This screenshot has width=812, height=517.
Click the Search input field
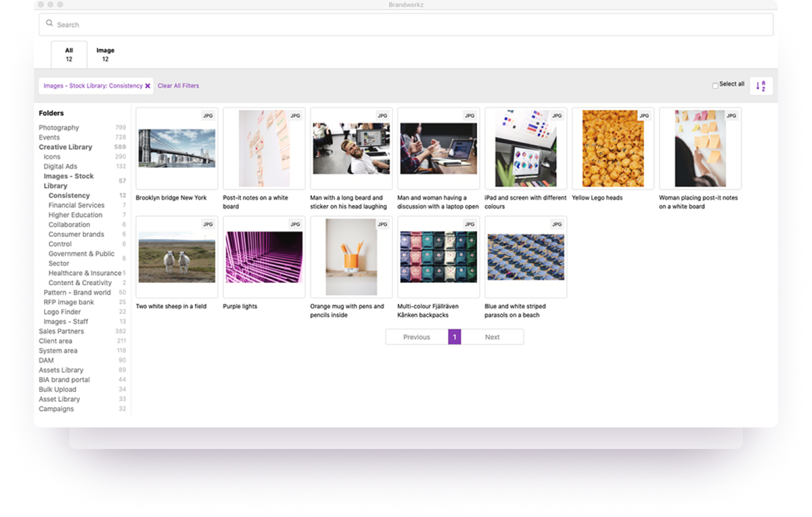(x=406, y=24)
